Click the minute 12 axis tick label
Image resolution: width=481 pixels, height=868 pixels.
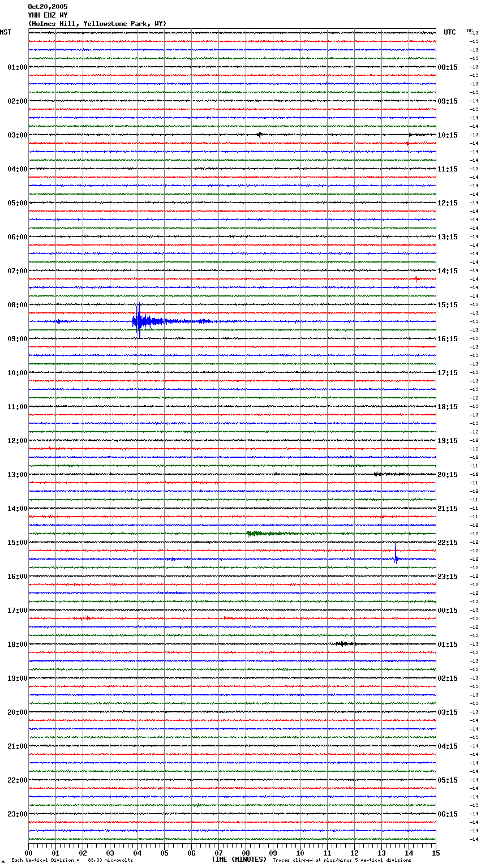click(x=355, y=853)
